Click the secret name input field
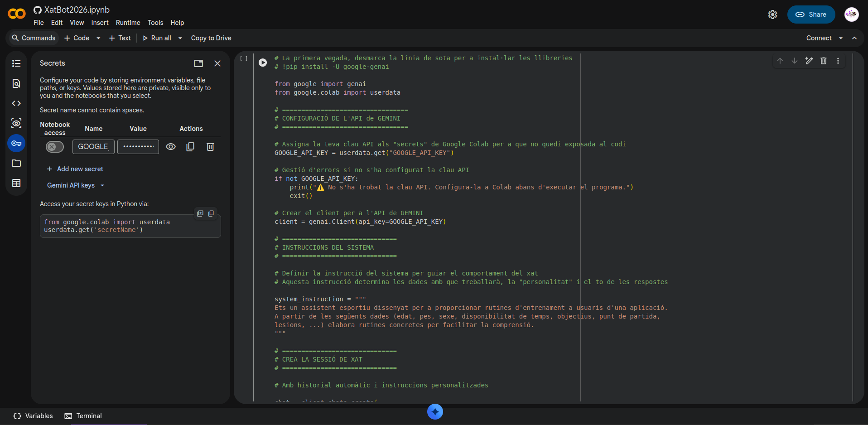This screenshot has height=425, width=868. point(93,147)
